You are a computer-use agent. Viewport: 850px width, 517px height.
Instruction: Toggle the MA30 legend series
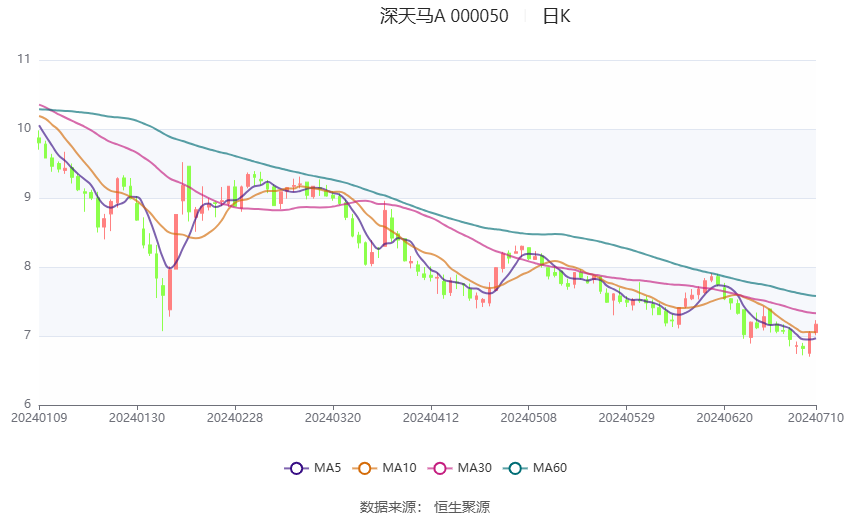click(x=460, y=468)
